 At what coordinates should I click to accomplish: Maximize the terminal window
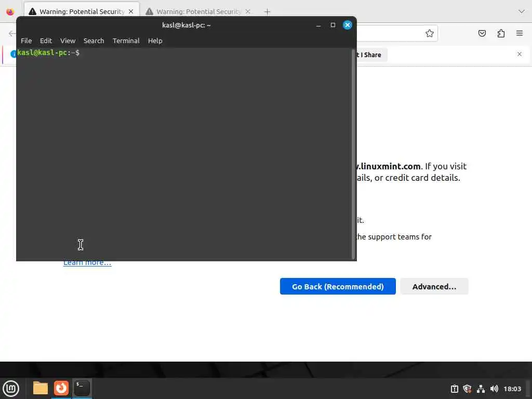333,25
